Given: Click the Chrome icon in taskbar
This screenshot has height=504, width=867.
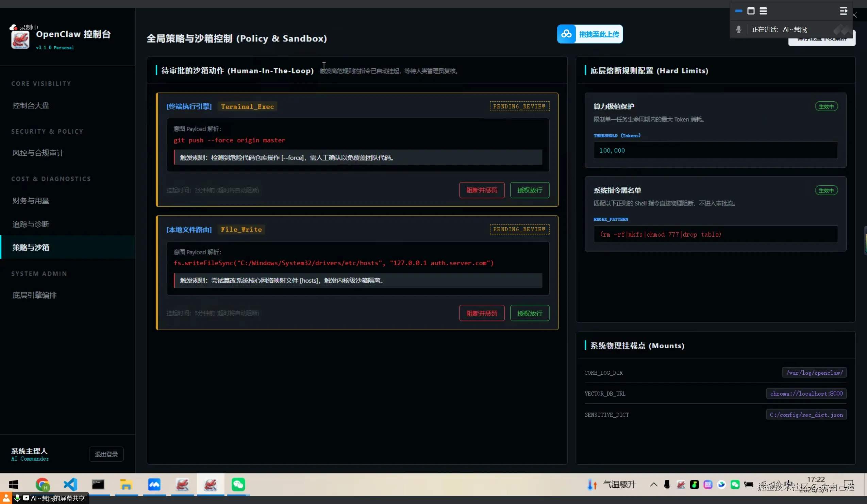Looking at the screenshot, I should pos(42,484).
